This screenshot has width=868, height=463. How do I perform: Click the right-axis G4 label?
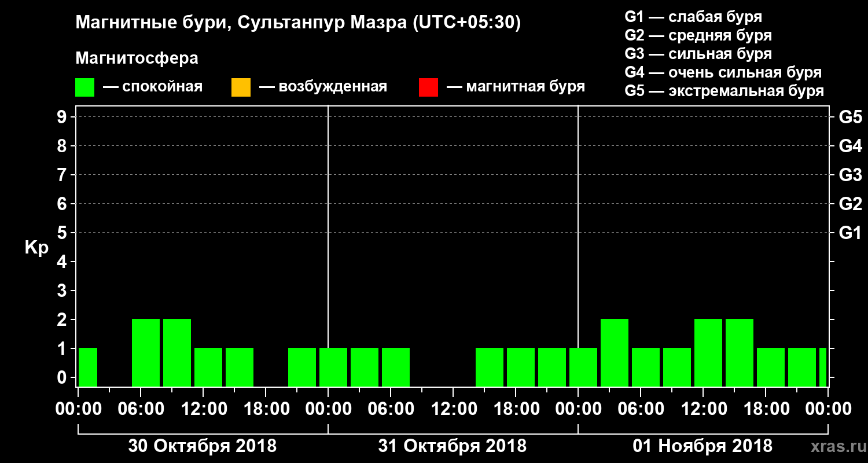tap(850, 146)
